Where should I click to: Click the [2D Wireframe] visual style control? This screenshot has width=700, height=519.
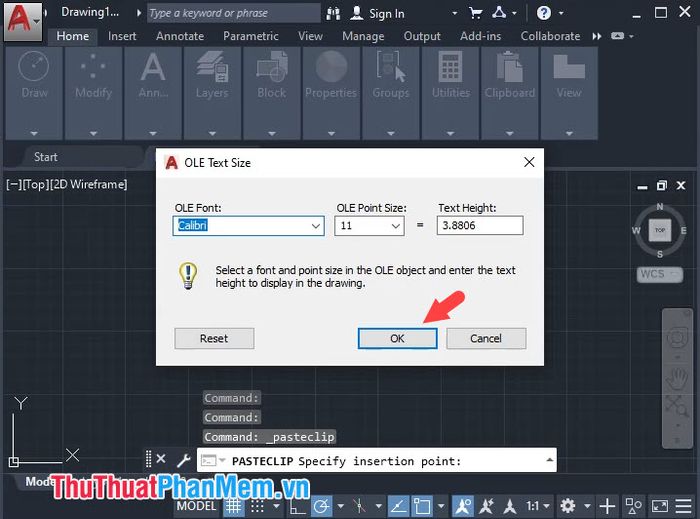click(88, 184)
